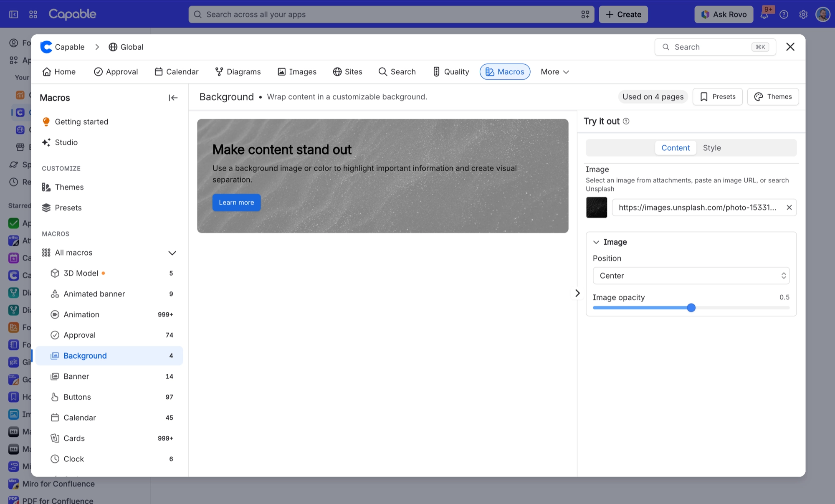Screen dimensions: 835x504
Task: Open the Presets button in header
Action: point(717,96)
